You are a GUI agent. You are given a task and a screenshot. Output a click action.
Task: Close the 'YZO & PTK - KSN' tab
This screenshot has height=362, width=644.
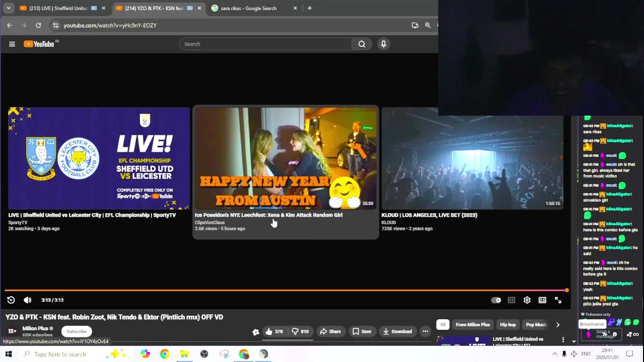199,8
